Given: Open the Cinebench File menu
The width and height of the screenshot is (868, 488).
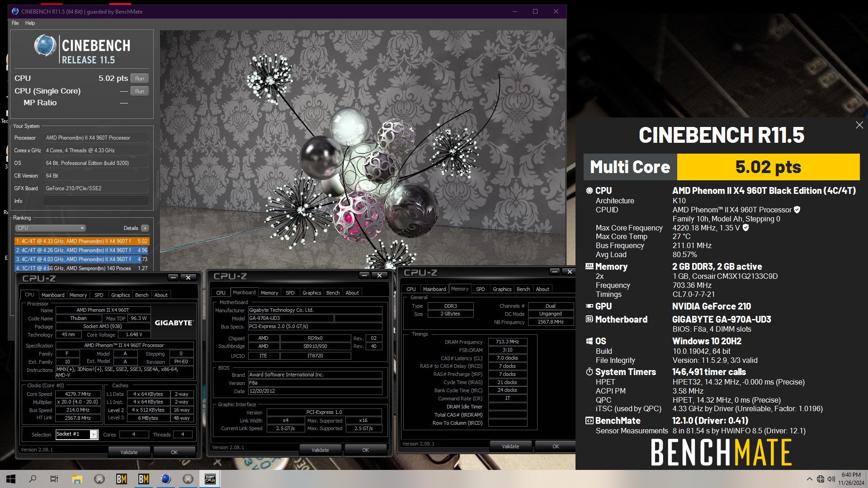Looking at the screenshot, I should (x=15, y=23).
